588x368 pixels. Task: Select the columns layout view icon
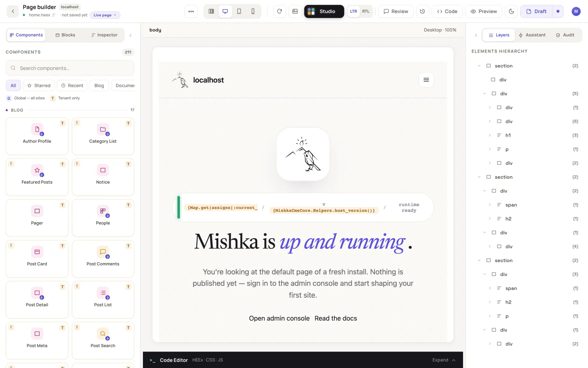(x=211, y=11)
